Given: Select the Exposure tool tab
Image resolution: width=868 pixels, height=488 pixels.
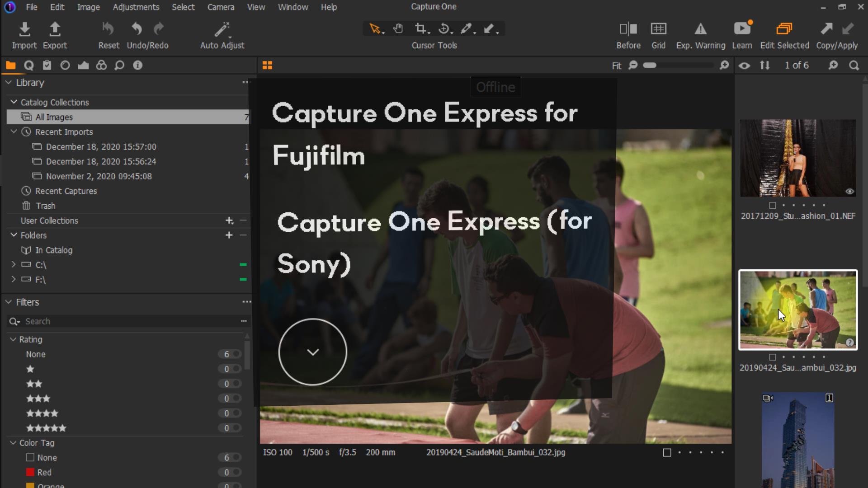Looking at the screenshot, I should point(83,65).
